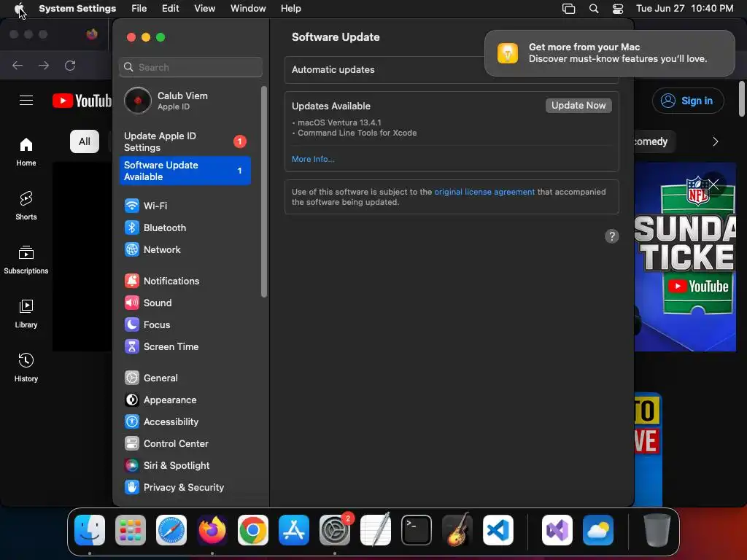Select the Comedy chip on YouTube
This screenshot has width=747, height=560.
click(654, 141)
